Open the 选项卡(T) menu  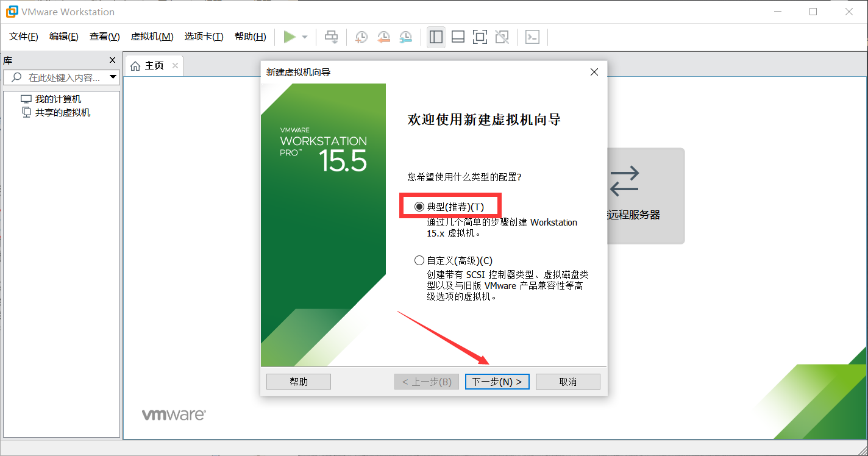(x=204, y=37)
